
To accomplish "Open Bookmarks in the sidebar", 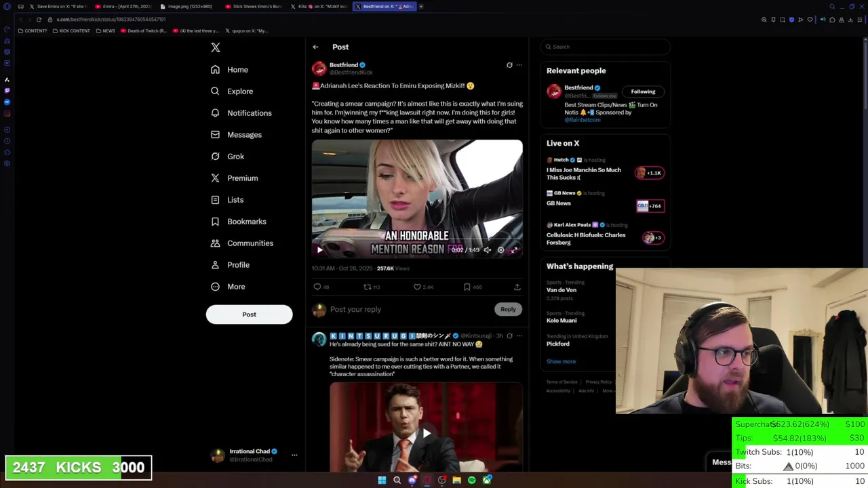I will (237, 222).
